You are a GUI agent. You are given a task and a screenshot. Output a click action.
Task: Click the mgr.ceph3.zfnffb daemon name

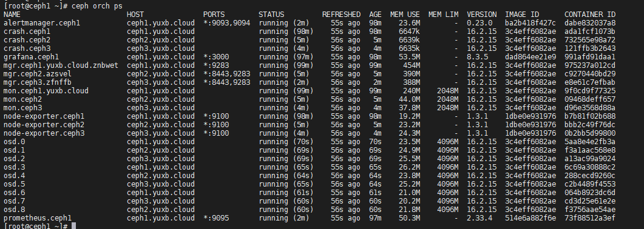(x=38, y=82)
